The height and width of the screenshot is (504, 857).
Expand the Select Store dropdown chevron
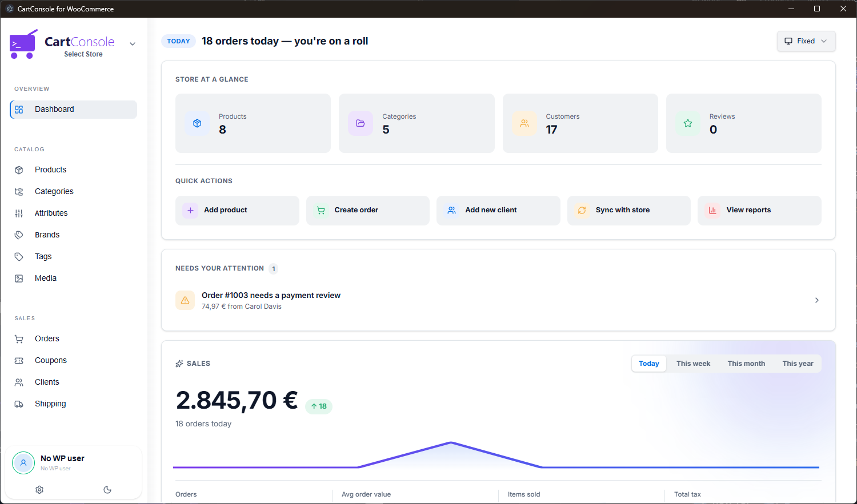(133, 44)
